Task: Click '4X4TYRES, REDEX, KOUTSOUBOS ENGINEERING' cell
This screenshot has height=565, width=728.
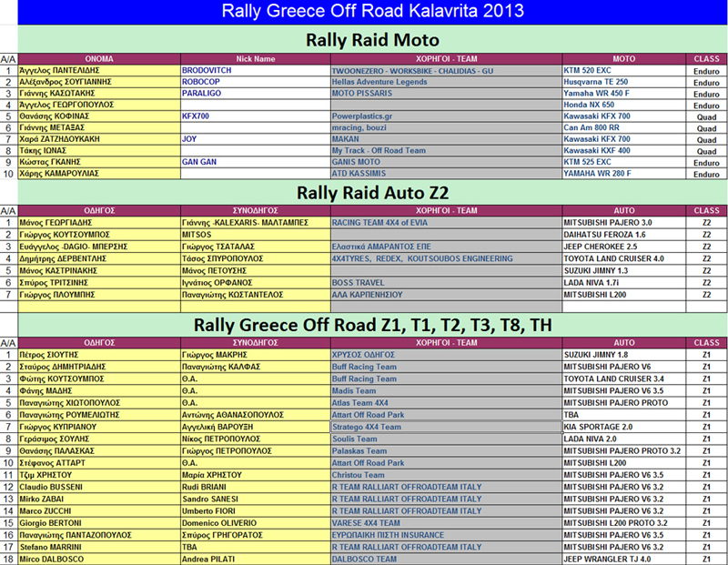Action: 446,258
